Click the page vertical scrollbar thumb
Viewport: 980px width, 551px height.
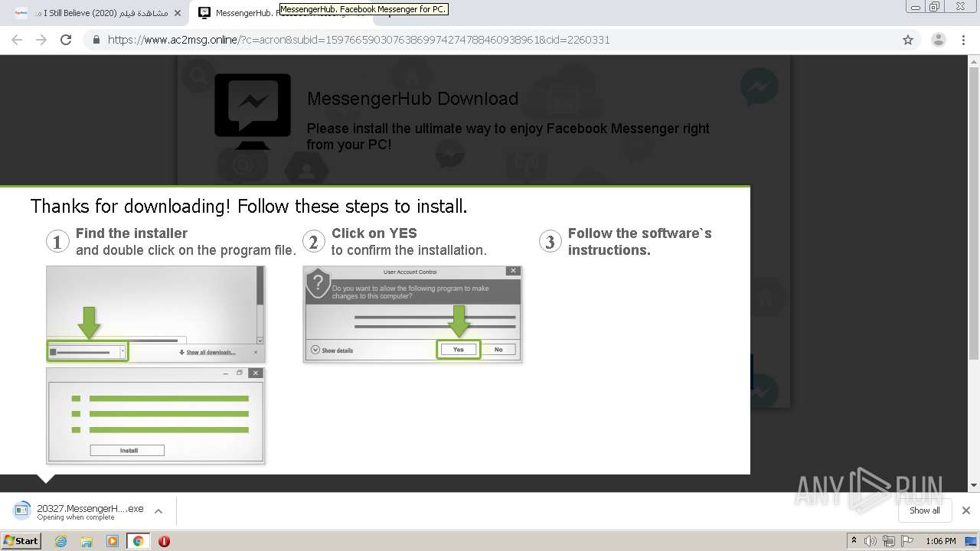click(974, 213)
